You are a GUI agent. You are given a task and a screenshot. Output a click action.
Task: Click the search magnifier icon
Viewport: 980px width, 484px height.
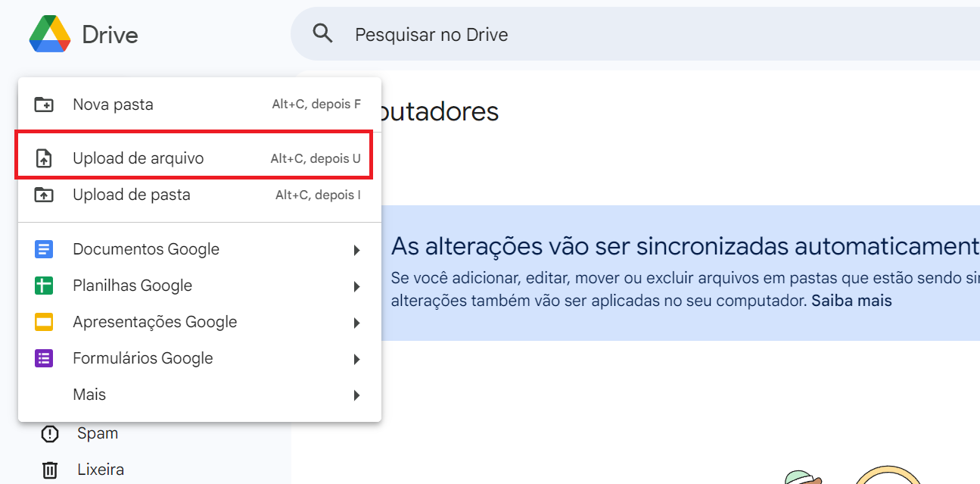pos(322,33)
